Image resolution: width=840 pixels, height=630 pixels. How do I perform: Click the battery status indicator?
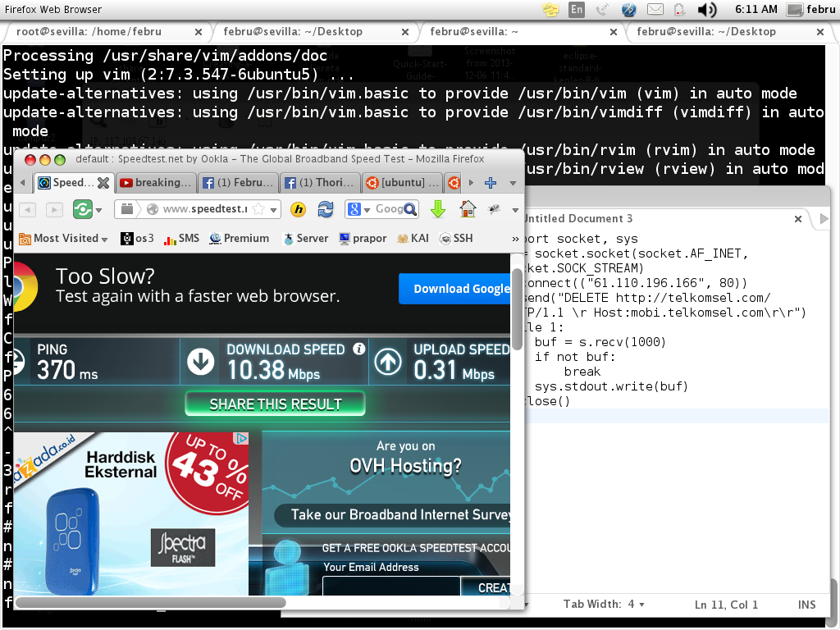(x=679, y=10)
